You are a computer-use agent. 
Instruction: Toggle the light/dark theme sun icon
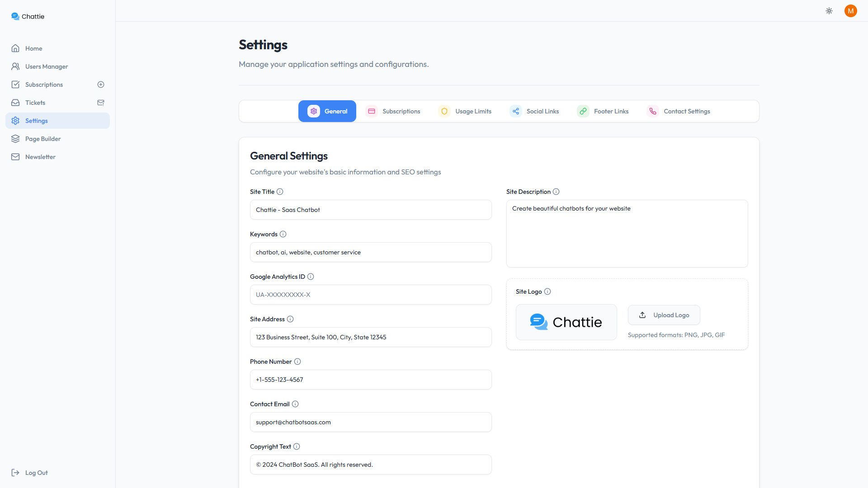[x=829, y=11]
